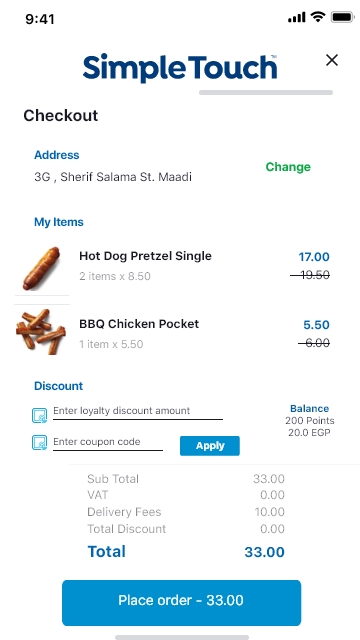Image resolution: width=360 pixels, height=640 pixels.
Task: Tap the gray drag handle under the logo
Action: (x=266, y=93)
